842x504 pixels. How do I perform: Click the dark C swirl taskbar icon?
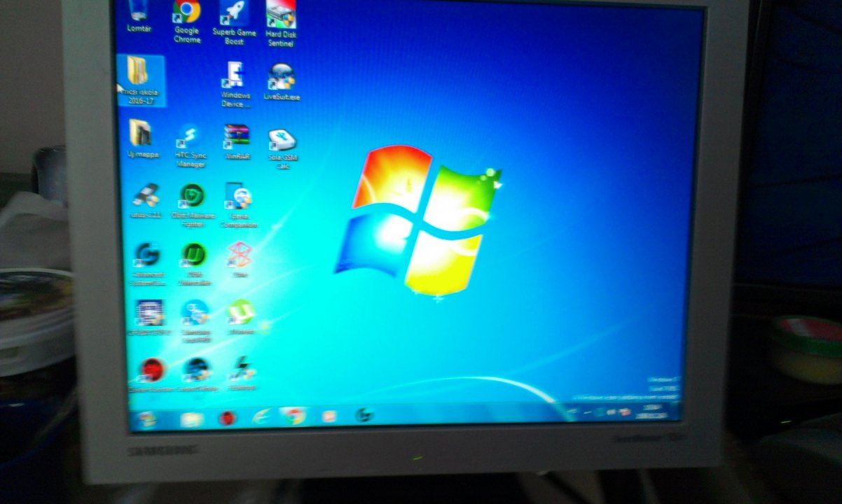363,415
